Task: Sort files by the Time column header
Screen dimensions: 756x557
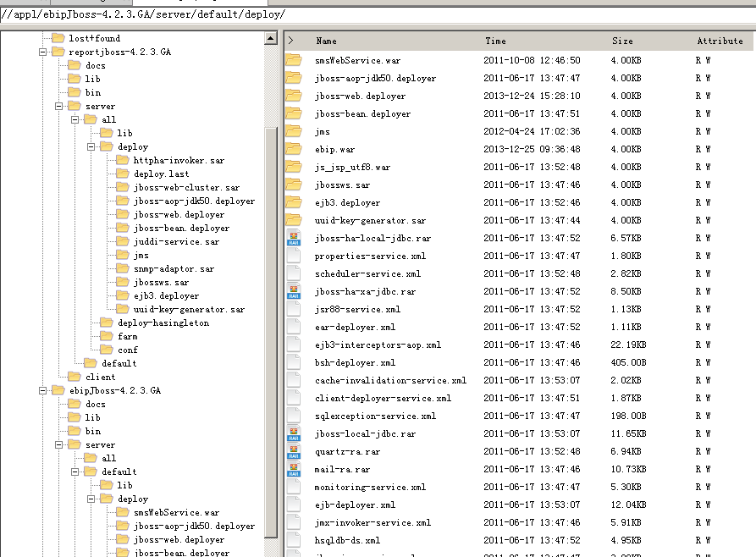Action: [x=495, y=41]
